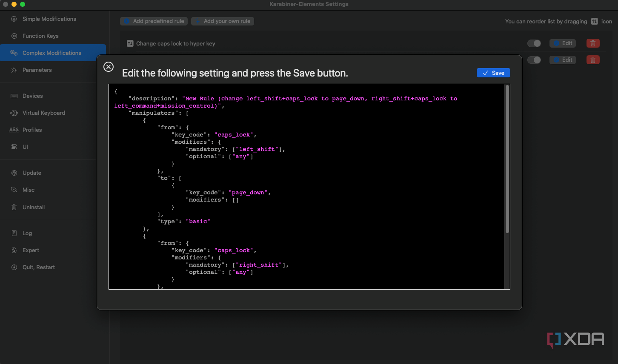Click reorder handle of caps lock hyper rule
Image resolution: width=618 pixels, height=364 pixels.
pos(130,43)
